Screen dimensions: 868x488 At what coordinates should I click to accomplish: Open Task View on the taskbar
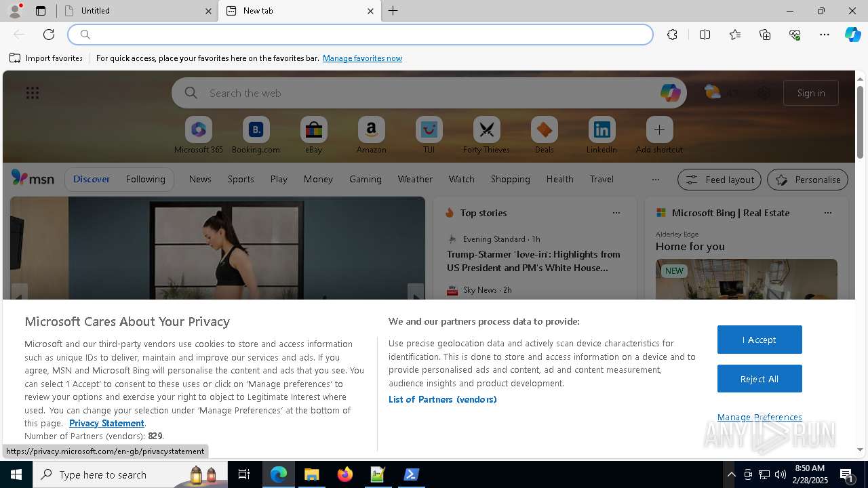coord(244,474)
